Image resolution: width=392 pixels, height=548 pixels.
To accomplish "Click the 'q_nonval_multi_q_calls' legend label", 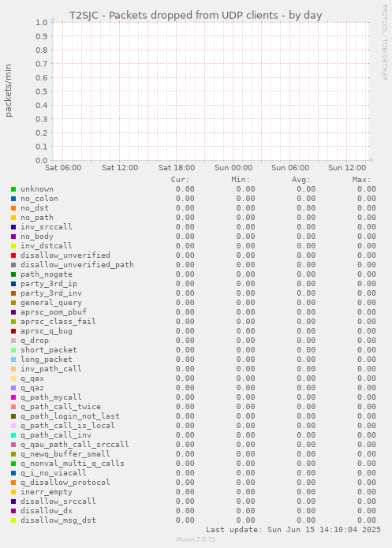I will coord(73,464).
